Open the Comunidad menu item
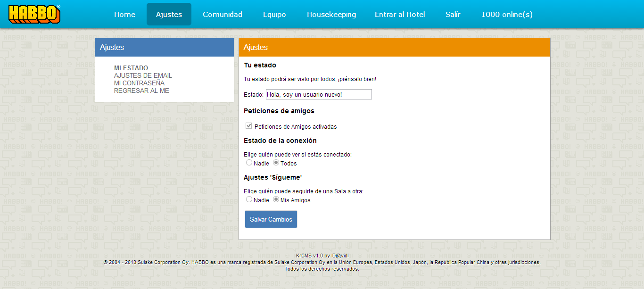This screenshot has height=289, width=644. point(223,15)
